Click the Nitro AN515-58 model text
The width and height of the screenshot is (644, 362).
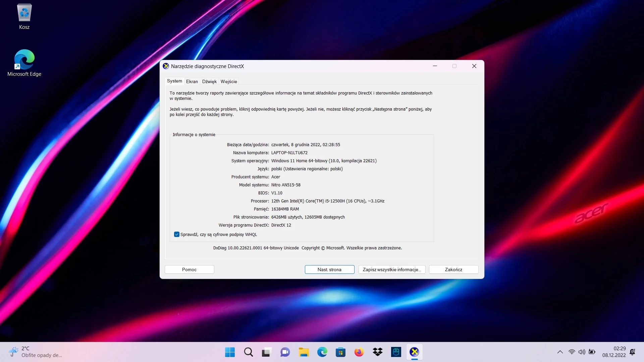click(x=286, y=185)
